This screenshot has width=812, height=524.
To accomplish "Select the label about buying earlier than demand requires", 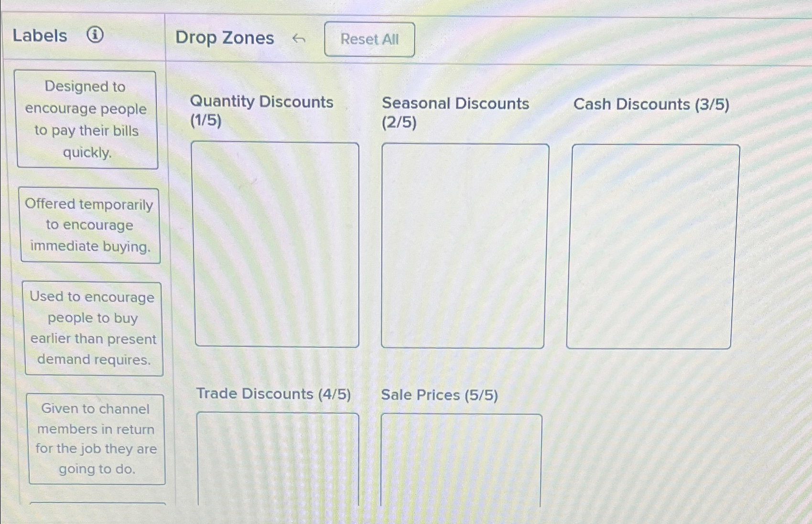I will point(93,329).
